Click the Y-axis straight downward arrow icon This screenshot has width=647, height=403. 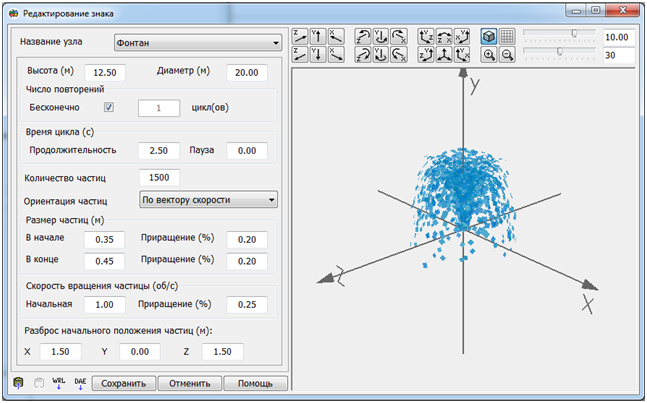click(x=317, y=54)
